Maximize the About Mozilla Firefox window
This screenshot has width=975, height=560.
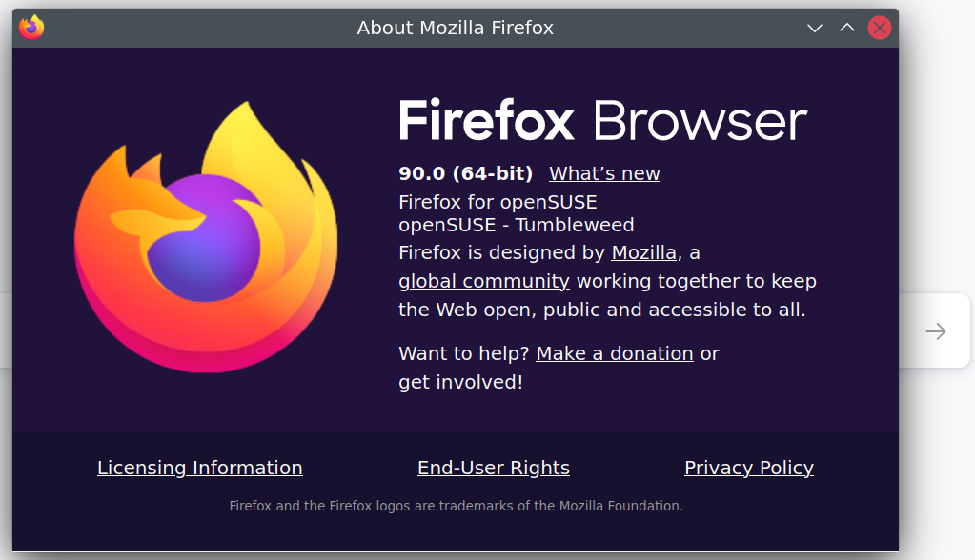point(847,28)
